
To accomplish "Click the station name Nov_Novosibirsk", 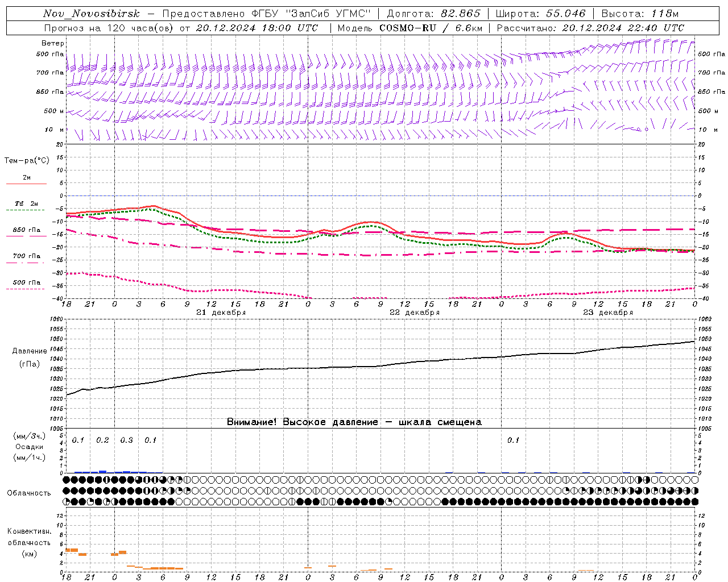I will [92, 14].
